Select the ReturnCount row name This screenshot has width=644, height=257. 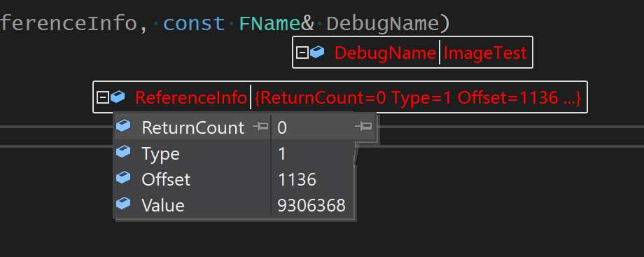click(192, 128)
